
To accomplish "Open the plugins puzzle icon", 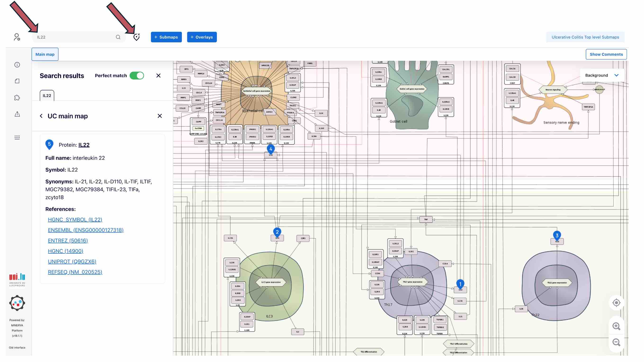I will [17, 98].
